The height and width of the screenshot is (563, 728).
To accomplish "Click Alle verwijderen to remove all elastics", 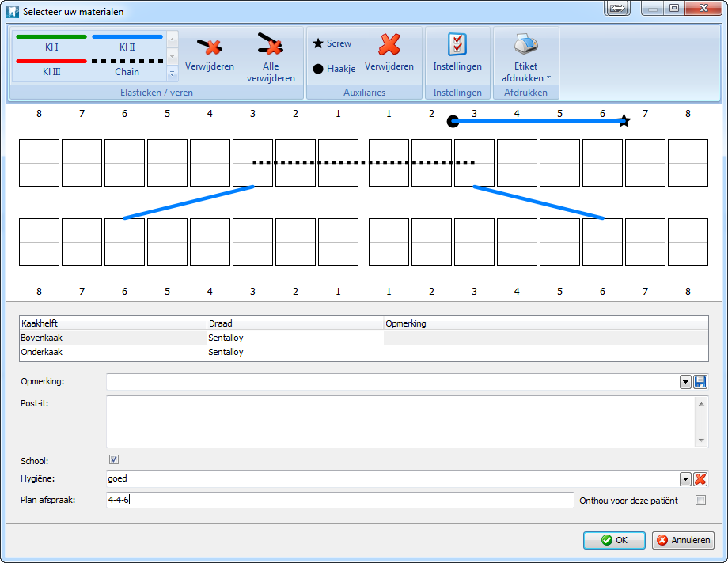I will click(x=271, y=57).
